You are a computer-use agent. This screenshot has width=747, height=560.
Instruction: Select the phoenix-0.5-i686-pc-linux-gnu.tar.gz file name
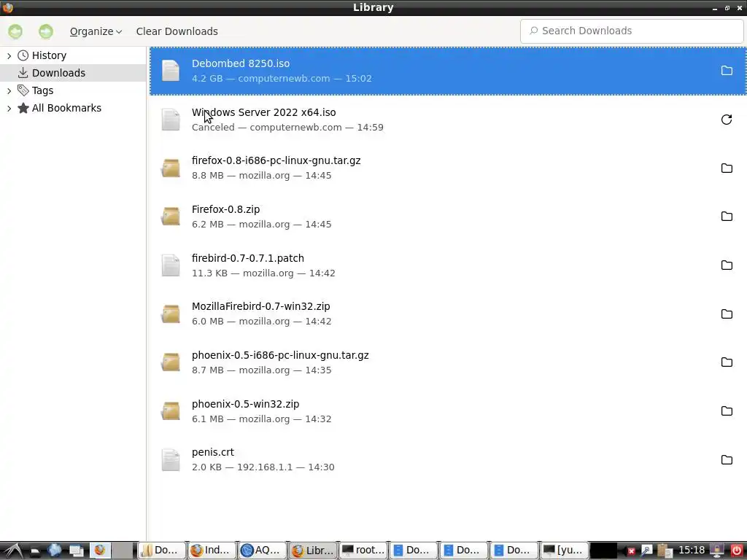(280, 355)
